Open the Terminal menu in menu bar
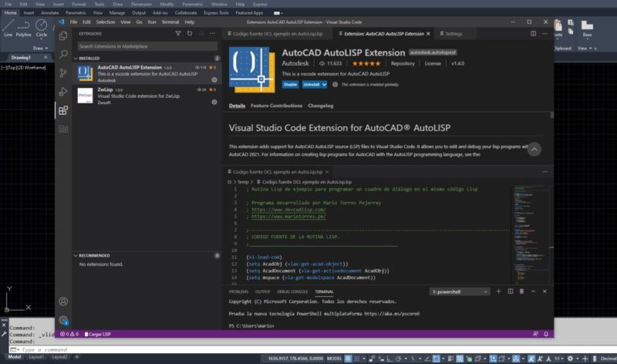The height and width of the screenshot is (364, 617). coord(170,22)
